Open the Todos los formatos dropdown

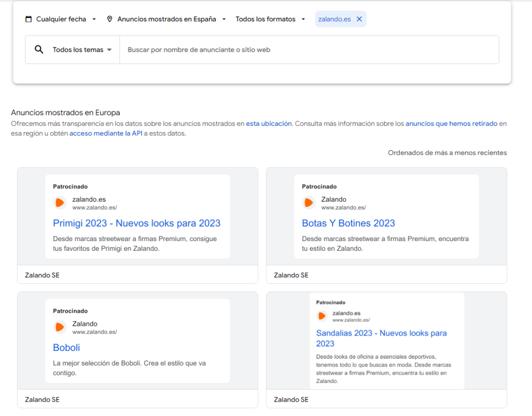(270, 19)
